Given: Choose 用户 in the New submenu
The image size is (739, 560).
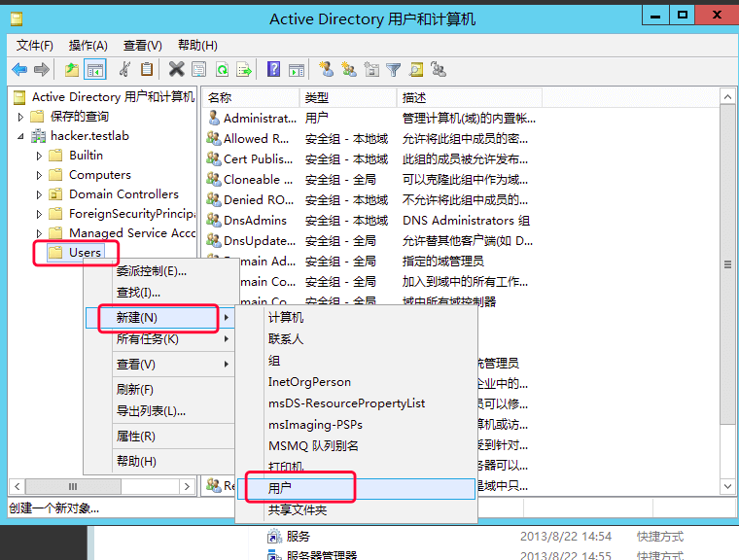Looking at the screenshot, I should 357,489.
